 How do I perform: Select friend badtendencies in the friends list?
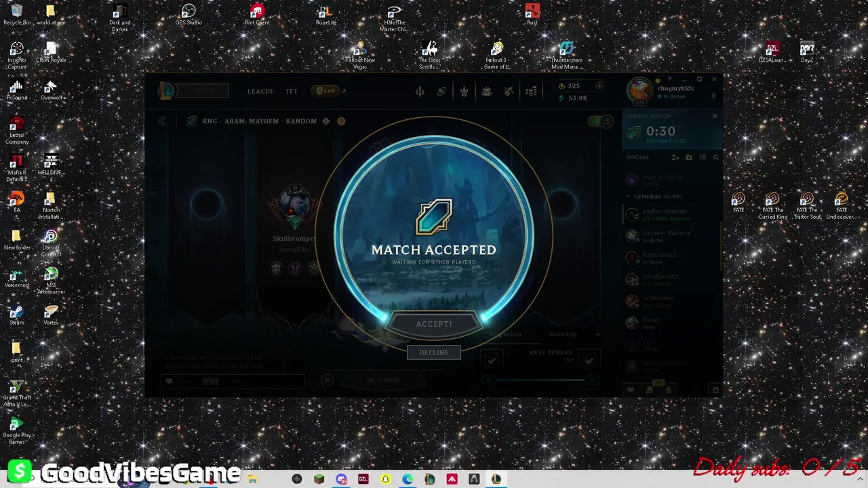[670, 214]
